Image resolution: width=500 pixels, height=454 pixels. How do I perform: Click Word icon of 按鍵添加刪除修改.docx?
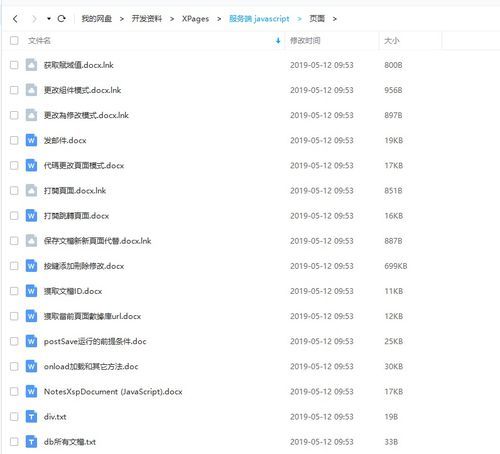click(x=31, y=266)
